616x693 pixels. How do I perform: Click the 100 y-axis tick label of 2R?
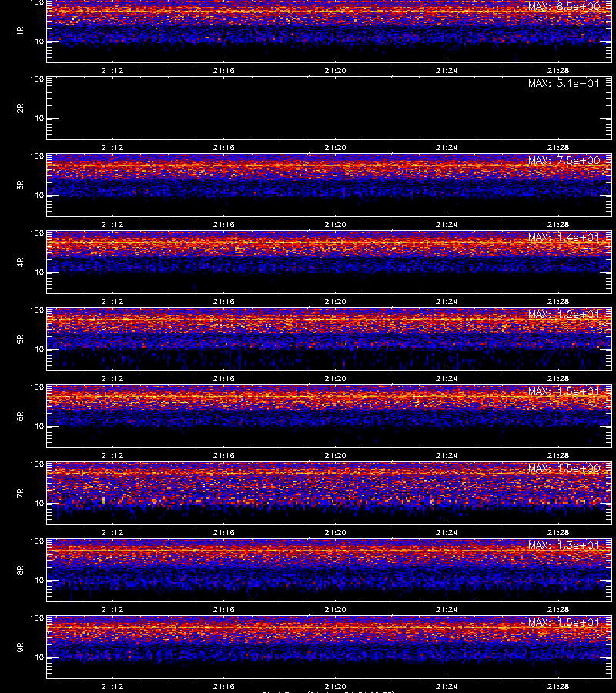click(x=37, y=79)
